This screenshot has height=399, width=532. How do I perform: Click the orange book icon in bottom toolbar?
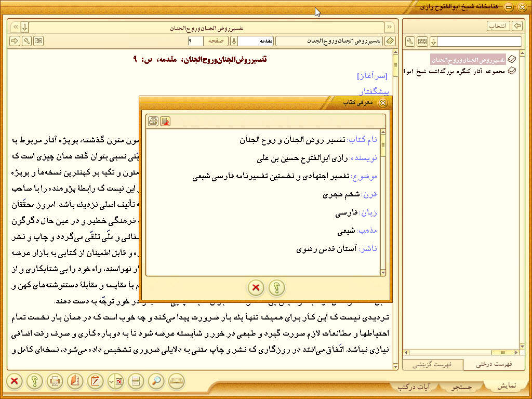point(75,381)
